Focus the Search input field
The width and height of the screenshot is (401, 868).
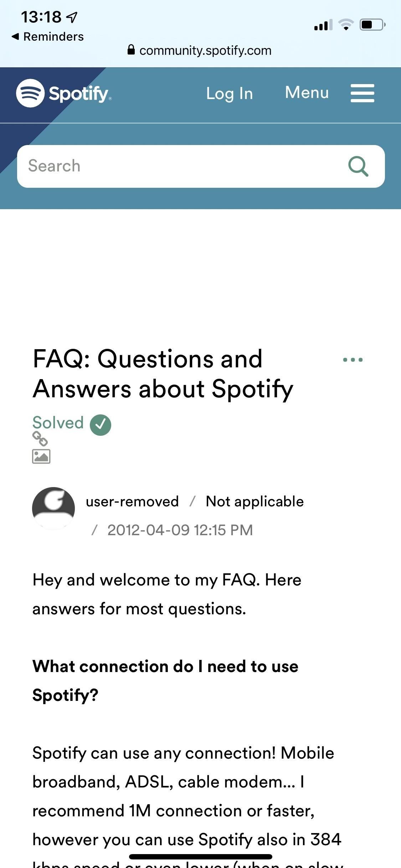(x=178, y=166)
